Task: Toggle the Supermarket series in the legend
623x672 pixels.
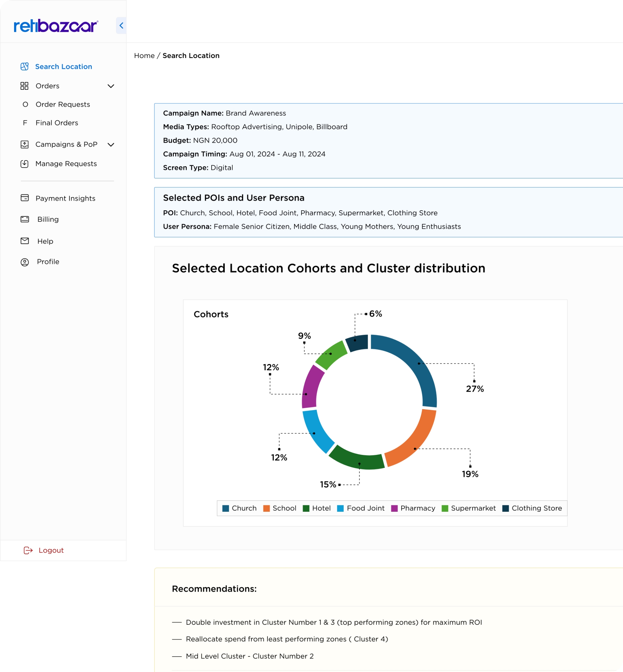Action: (x=469, y=508)
